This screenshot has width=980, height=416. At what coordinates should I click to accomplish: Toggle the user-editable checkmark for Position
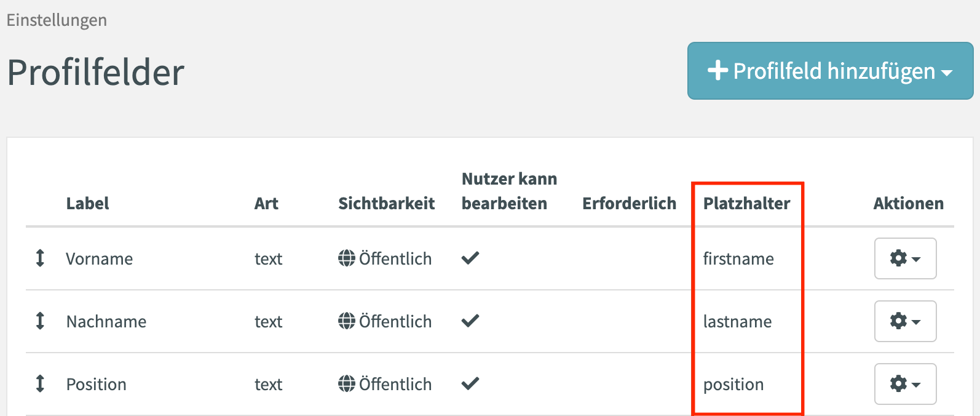click(x=470, y=384)
